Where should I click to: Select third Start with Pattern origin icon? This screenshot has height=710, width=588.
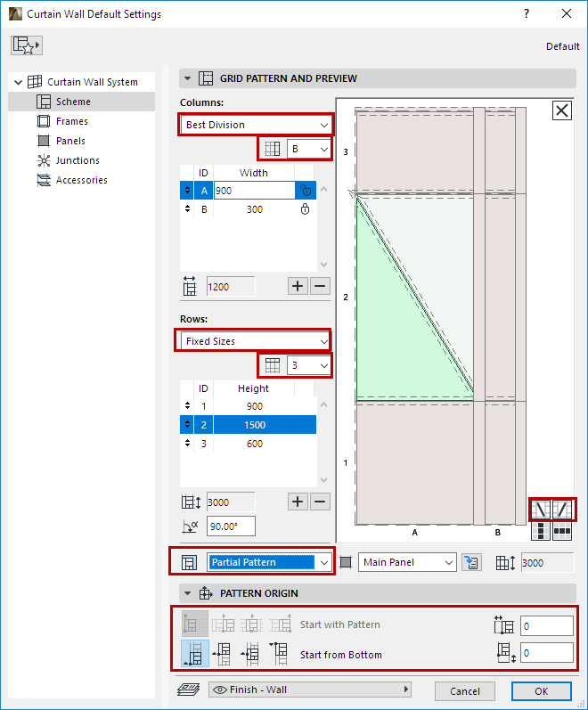[x=252, y=624]
